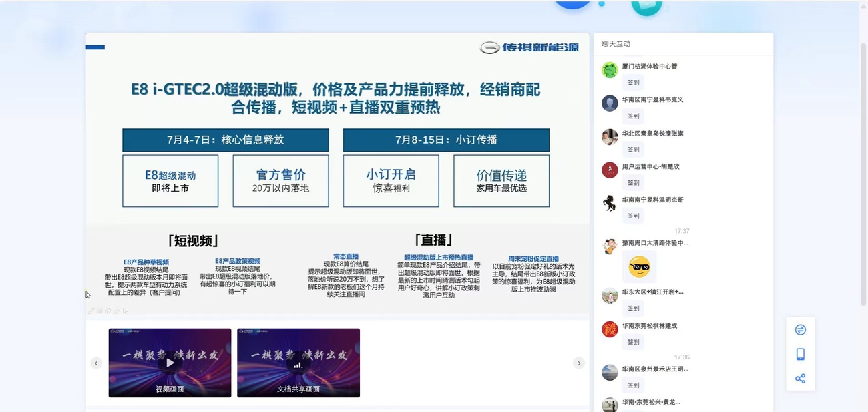The height and width of the screenshot is (412, 868).
Task: Click the 17:36 chat timestamp
Action: click(682, 357)
